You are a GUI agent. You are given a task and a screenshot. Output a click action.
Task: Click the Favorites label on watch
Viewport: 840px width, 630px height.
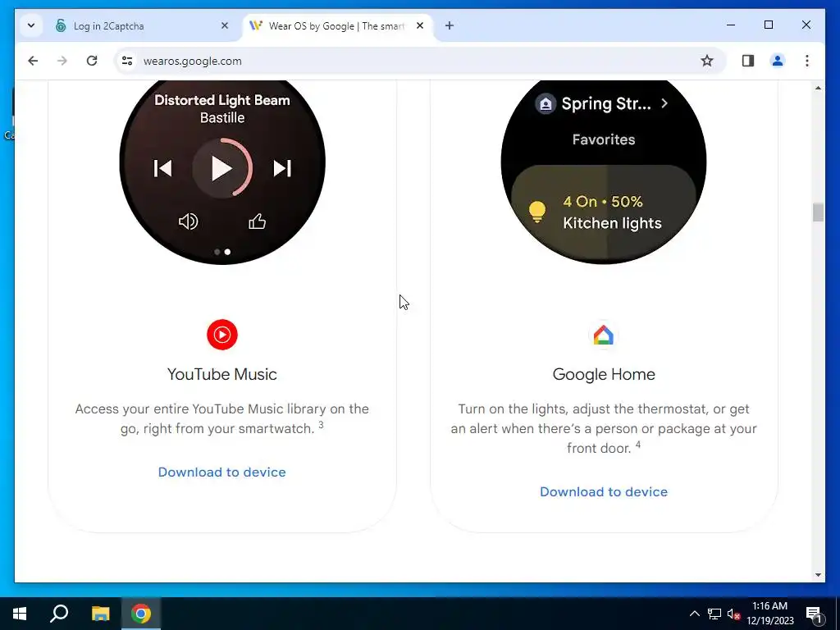click(x=604, y=139)
